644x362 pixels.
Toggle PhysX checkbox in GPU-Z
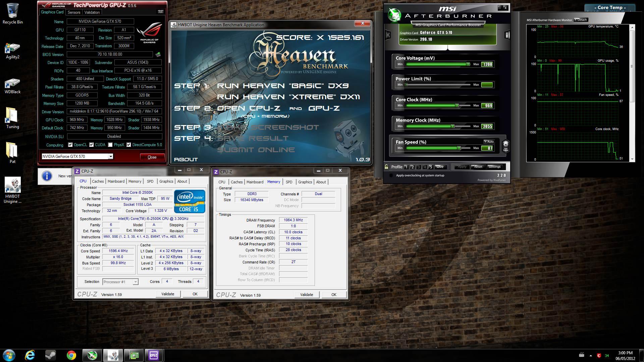[110, 145]
